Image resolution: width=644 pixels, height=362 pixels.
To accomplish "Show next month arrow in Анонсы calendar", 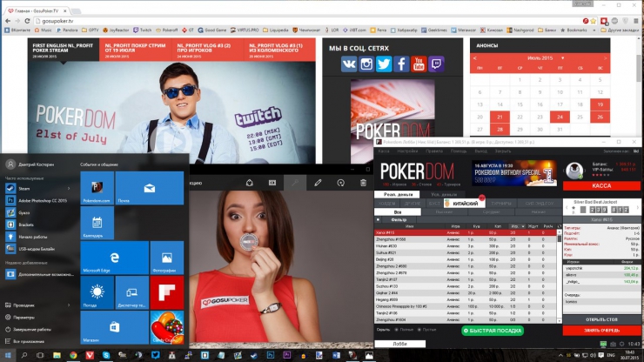I will click(605, 58).
